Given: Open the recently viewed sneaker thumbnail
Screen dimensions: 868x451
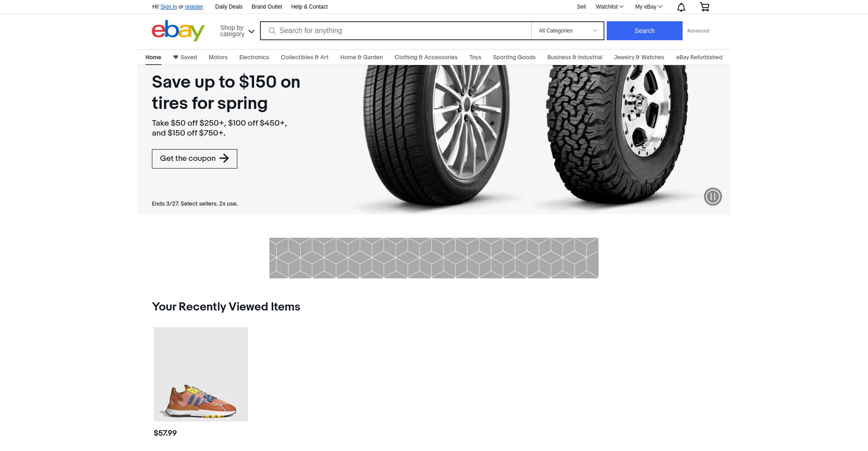Looking at the screenshot, I should click(201, 374).
